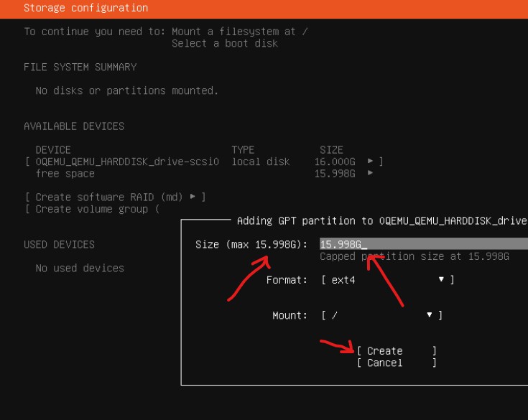Expand the arrow next to 16.000G disk size
The image size is (528, 420).
371,162
